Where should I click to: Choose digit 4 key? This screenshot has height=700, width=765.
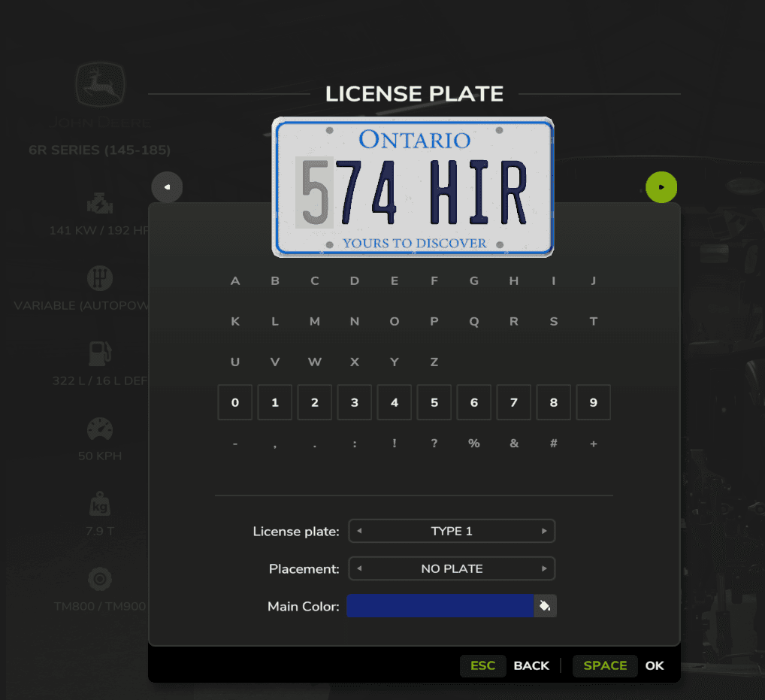(x=395, y=402)
